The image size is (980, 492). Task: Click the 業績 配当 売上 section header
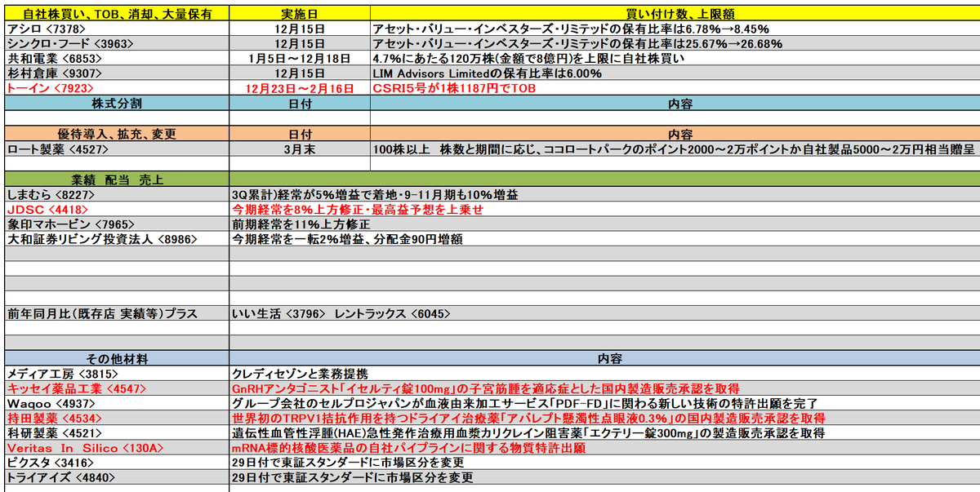click(117, 180)
